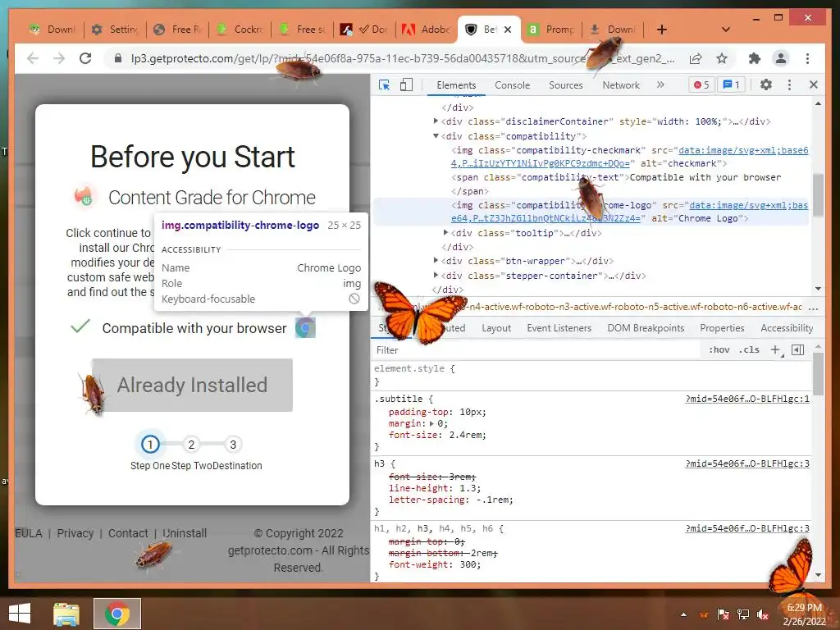Viewport: 840px width, 630px height.
Task: Expand the btn-wrapper div node
Action: pos(436,260)
